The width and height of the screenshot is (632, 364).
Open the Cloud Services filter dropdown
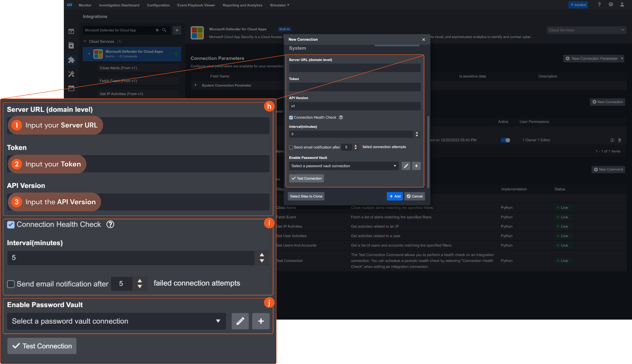pos(586,30)
